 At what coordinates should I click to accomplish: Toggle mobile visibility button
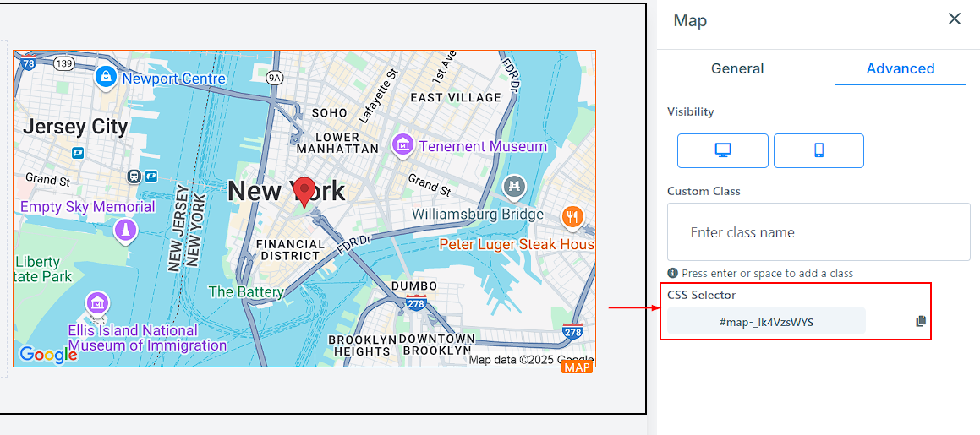coord(818,150)
